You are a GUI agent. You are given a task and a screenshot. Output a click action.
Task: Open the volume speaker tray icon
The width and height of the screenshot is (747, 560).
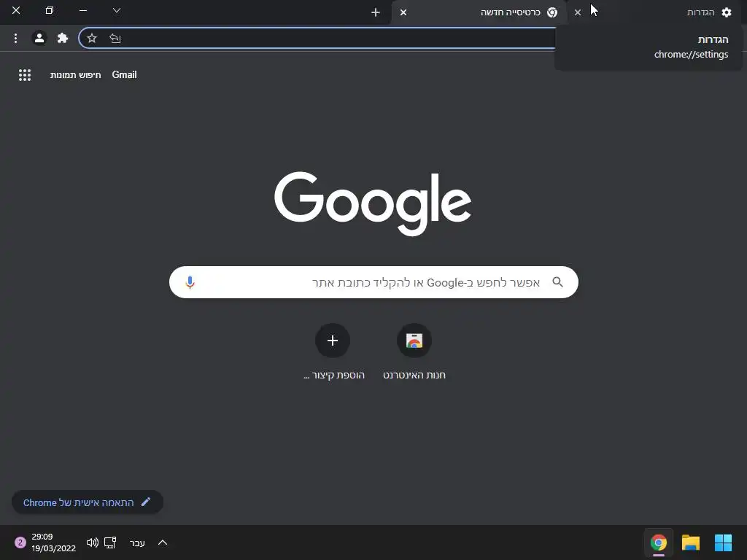tap(93, 542)
